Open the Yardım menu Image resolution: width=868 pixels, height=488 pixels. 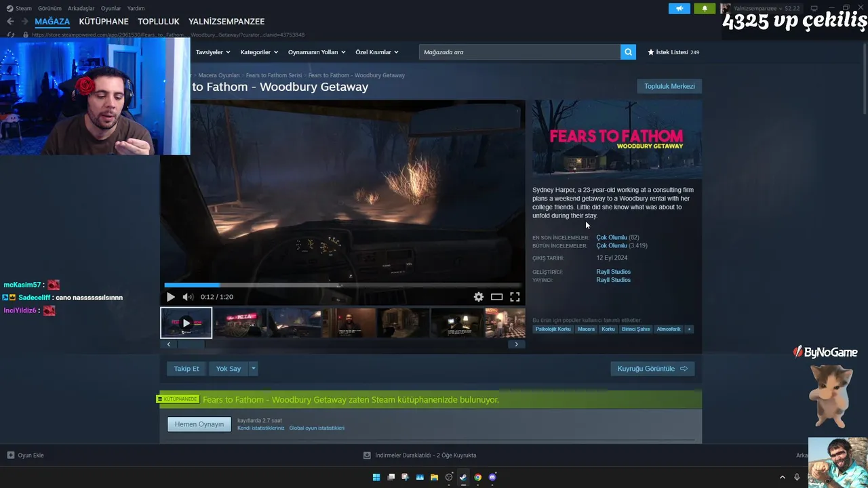(x=136, y=8)
